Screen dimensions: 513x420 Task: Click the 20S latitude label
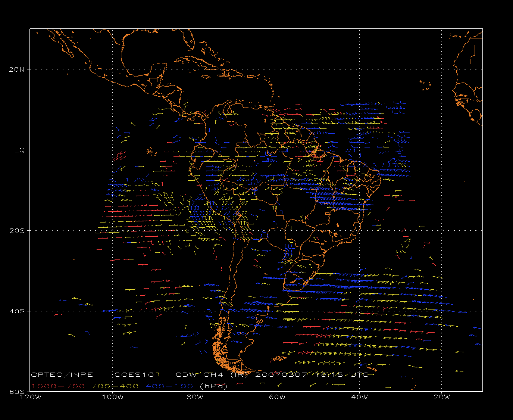pos(17,231)
